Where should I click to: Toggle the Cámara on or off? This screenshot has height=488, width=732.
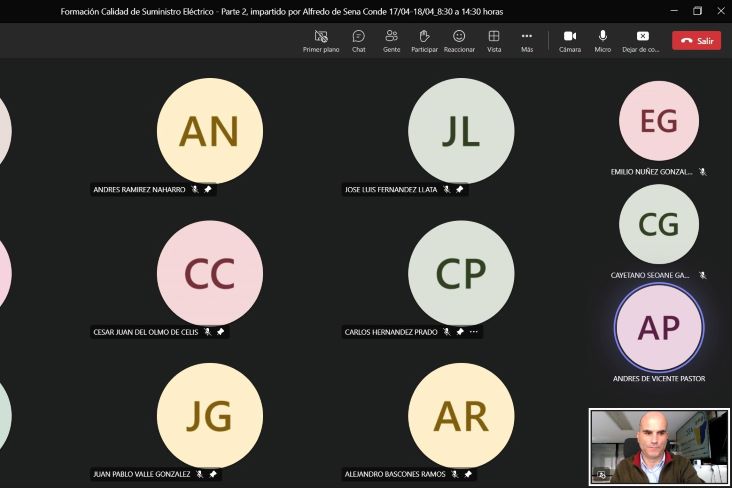point(570,41)
